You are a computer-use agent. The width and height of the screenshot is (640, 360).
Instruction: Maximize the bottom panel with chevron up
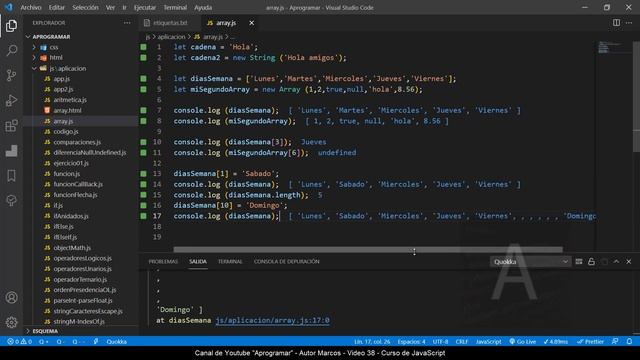[616, 262]
